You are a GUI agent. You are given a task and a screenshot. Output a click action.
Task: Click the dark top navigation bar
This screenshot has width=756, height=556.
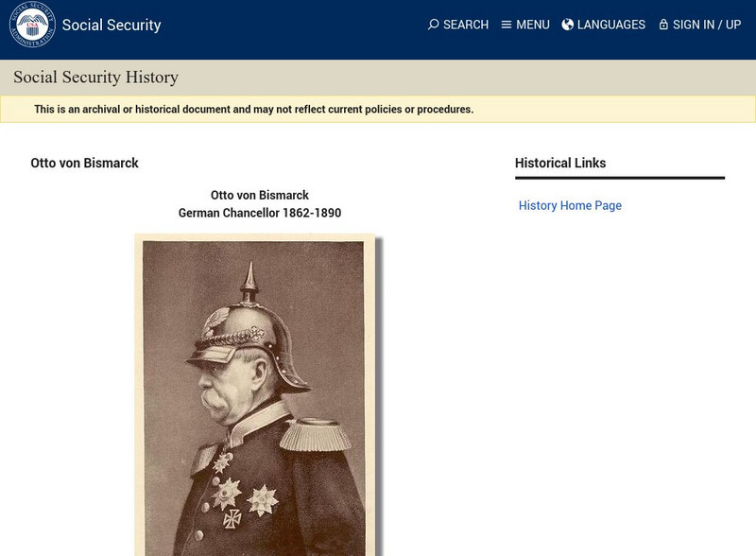(283, 25)
